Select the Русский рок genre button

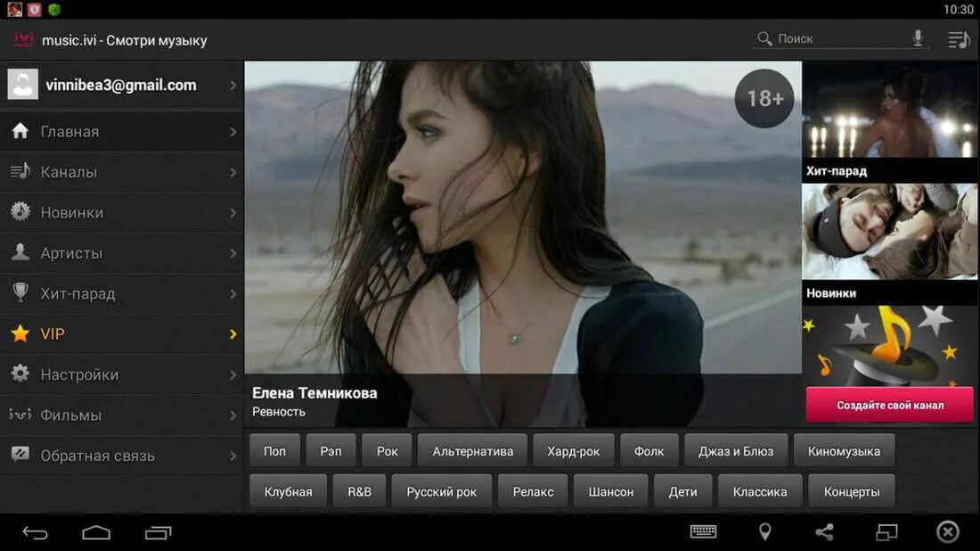pos(441,491)
